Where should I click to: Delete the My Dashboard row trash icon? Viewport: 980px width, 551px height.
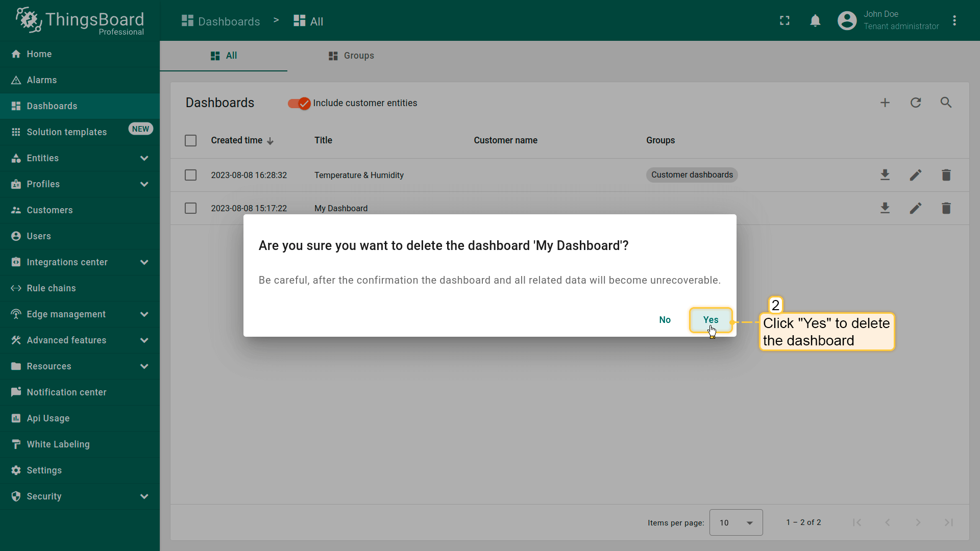pyautogui.click(x=946, y=208)
